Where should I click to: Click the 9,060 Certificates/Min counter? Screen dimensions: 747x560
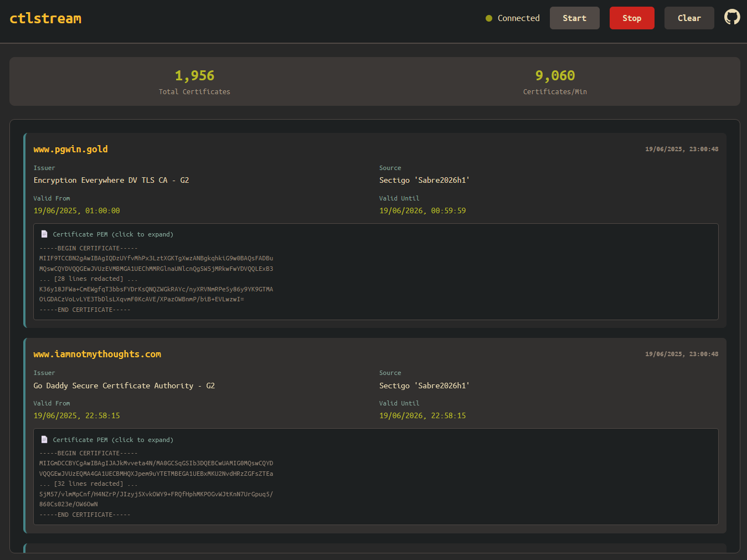[555, 76]
